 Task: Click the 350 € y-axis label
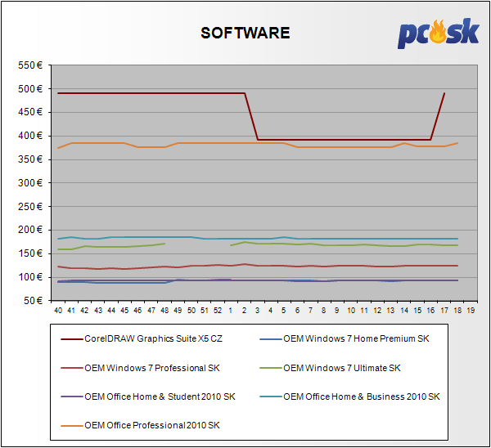pyautogui.click(x=30, y=159)
